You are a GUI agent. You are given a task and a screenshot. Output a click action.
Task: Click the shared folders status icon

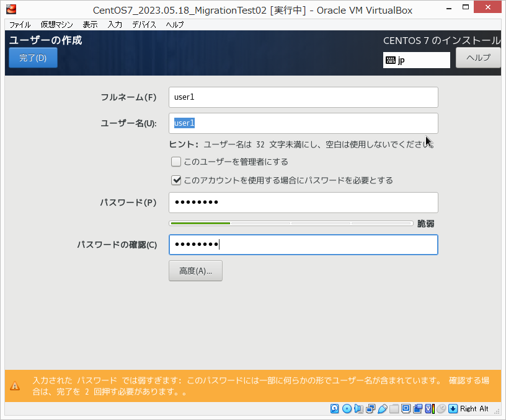tap(394, 409)
